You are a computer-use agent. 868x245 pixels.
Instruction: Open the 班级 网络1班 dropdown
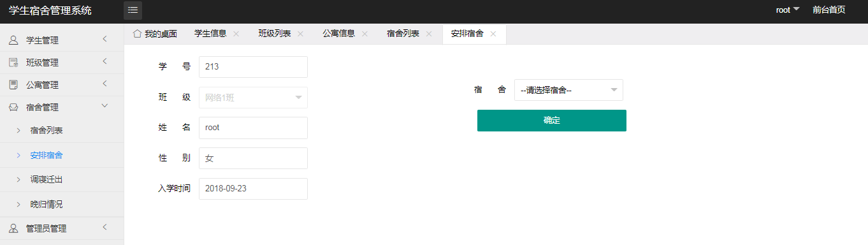click(253, 98)
